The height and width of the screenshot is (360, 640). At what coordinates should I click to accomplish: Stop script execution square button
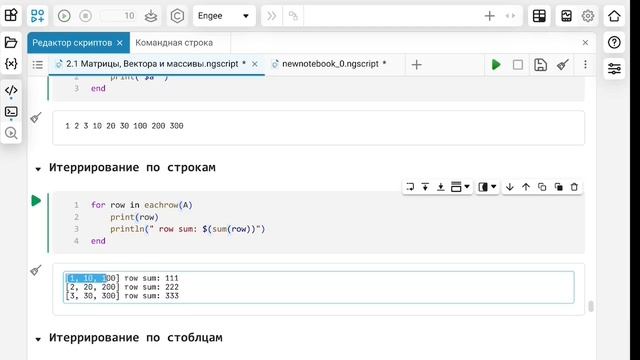(x=518, y=64)
